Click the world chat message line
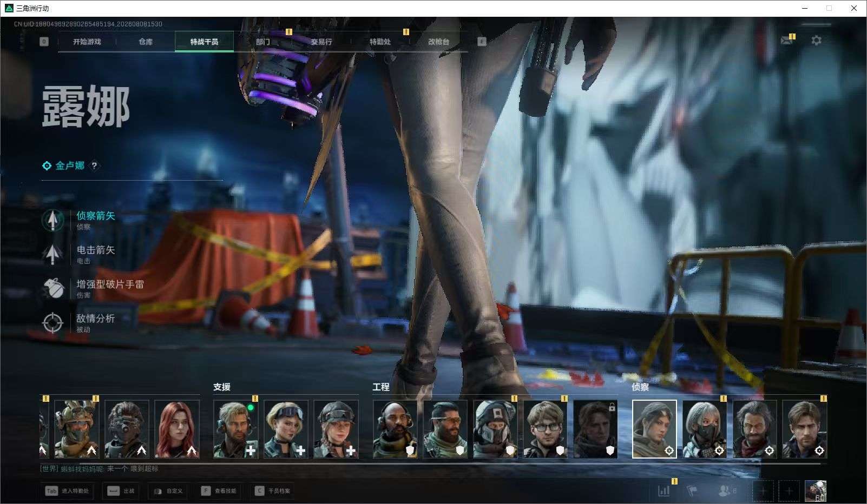867x504 pixels. pyautogui.click(x=100, y=469)
